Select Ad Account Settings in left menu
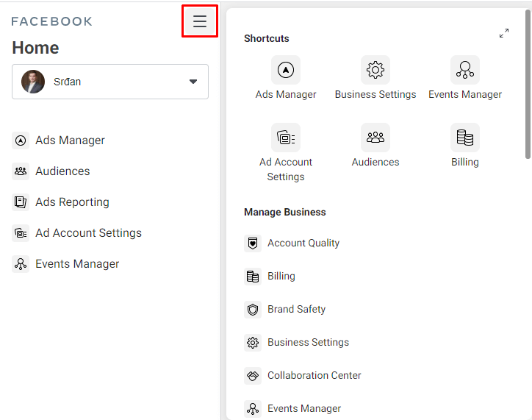Screen dimensions: 532x420 click(x=89, y=233)
